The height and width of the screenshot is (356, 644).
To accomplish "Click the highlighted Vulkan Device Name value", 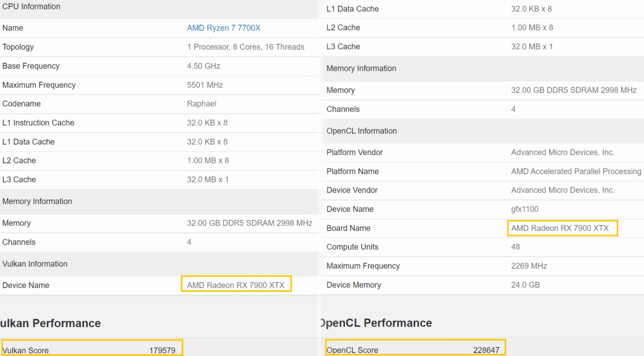I will point(236,285).
